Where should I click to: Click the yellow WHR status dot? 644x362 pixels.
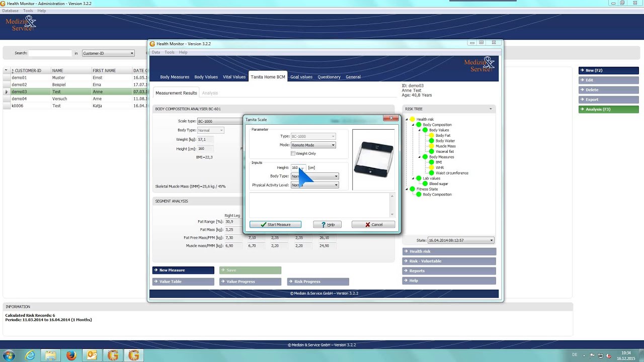pos(431,168)
